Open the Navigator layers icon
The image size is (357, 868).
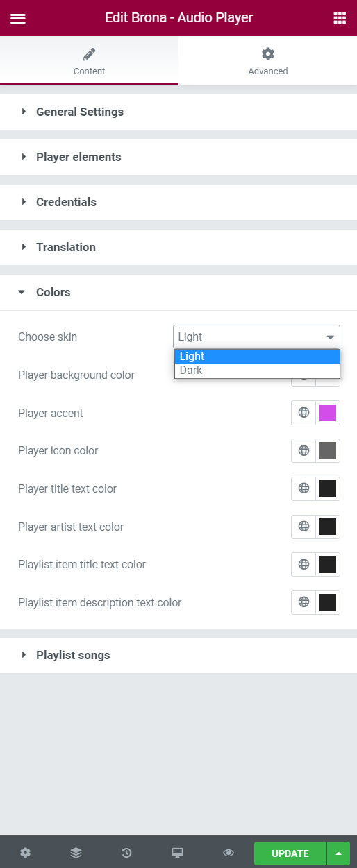click(x=76, y=853)
